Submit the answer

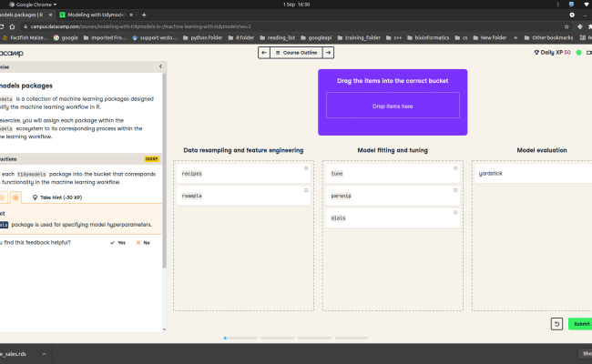click(580, 324)
